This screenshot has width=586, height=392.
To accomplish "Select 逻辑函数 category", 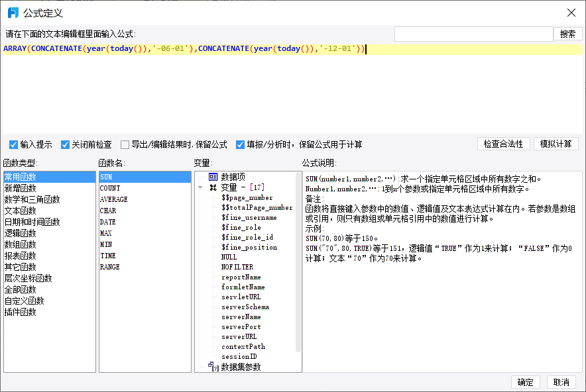I will click(x=49, y=233).
